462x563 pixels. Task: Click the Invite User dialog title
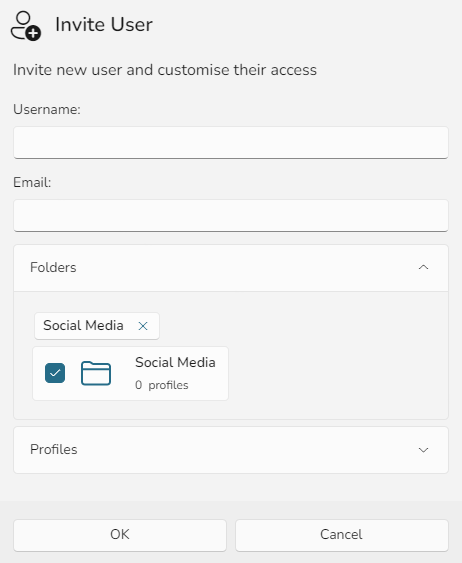coord(104,25)
